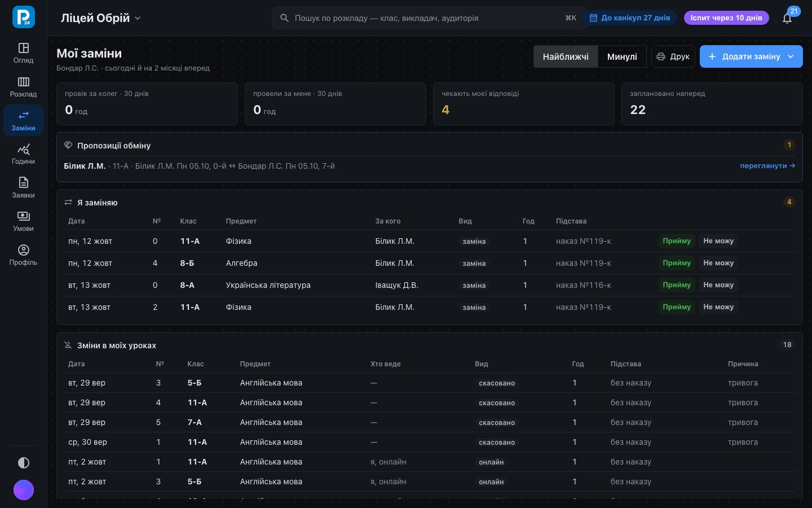Expand the Ліцей Обрій school dropdown

pos(101,18)
